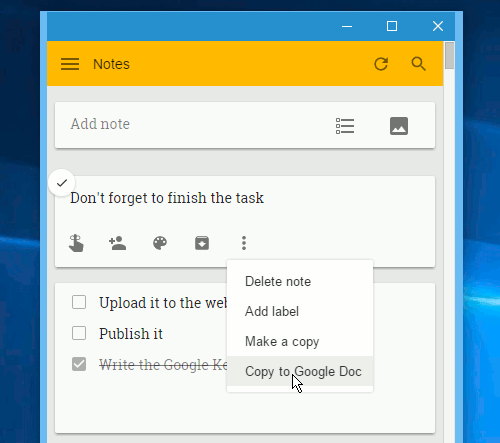Archive the note with archive icon

click(202, 243)
